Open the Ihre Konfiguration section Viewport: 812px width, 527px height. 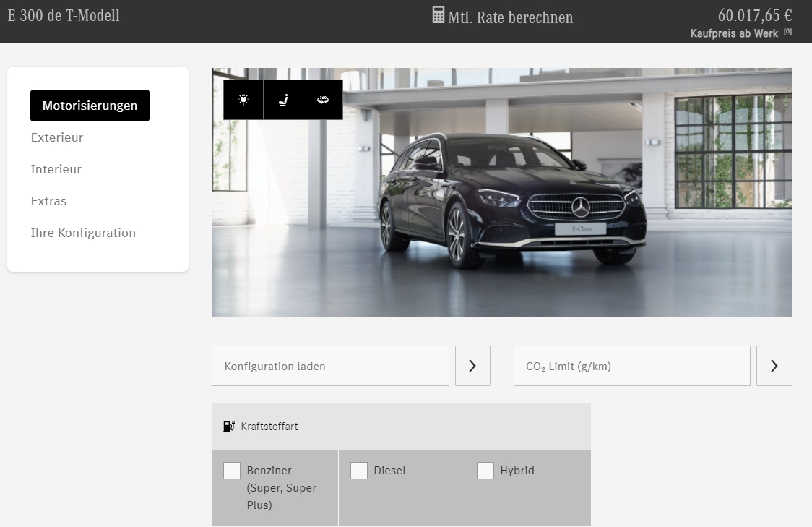tap(83, 233)
